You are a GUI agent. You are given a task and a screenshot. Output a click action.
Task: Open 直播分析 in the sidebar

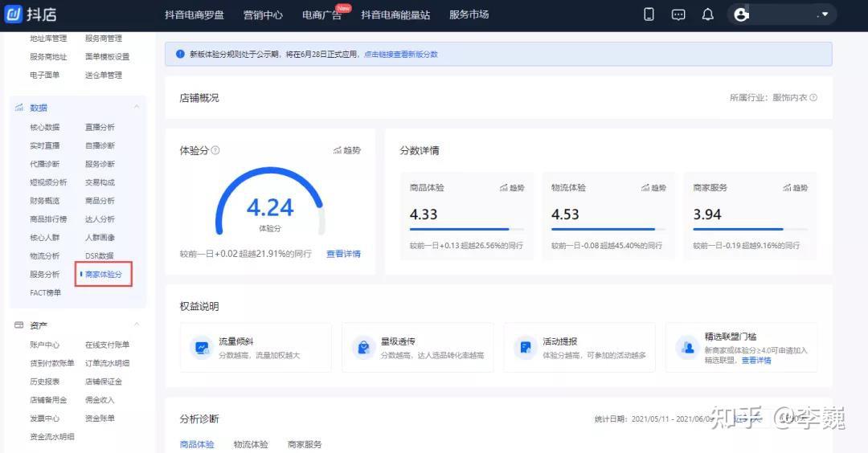click(x=100, y=127)
